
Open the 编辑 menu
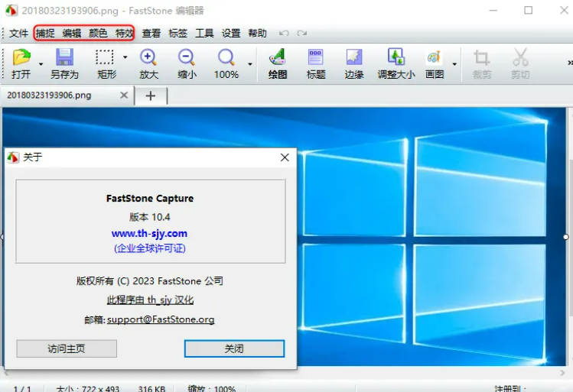(72, 33)
